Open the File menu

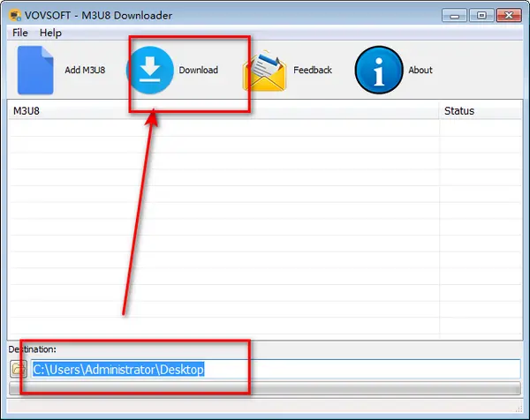20,33
